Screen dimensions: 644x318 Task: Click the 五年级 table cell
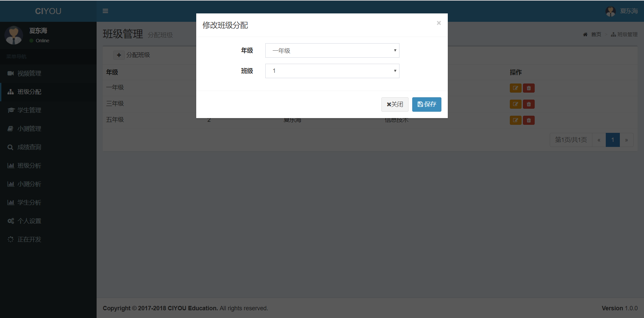pos(115,120)
